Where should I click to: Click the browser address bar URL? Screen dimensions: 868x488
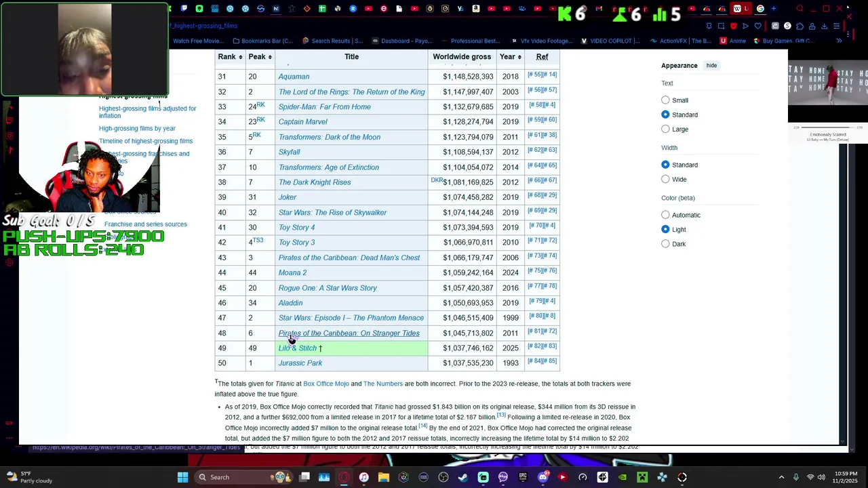[203, 26]
